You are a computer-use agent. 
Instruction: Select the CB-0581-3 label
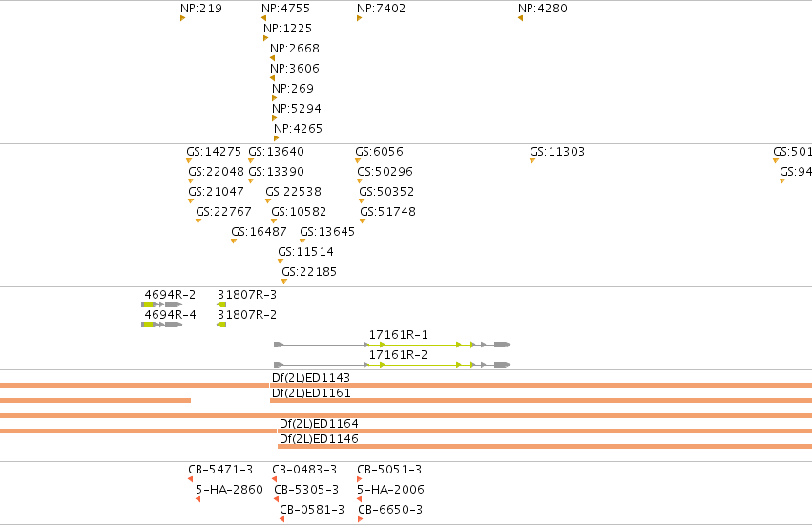click(x=312, y=510)
